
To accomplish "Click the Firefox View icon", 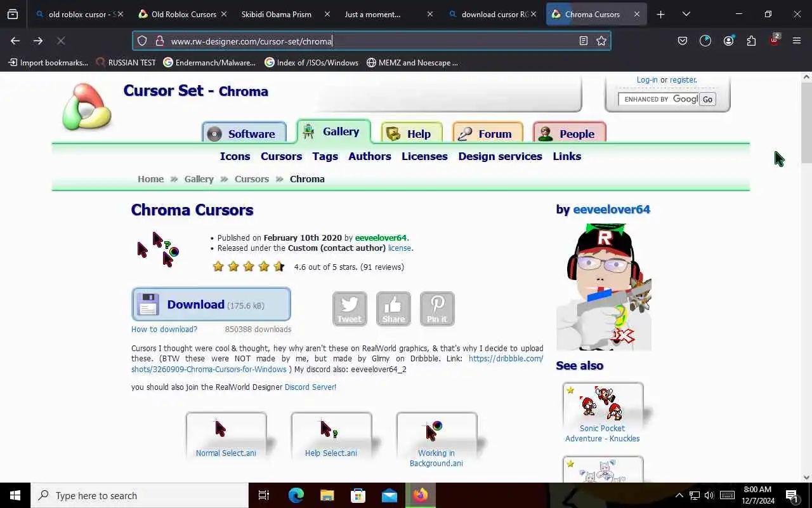I will click(x=13, y=14).
